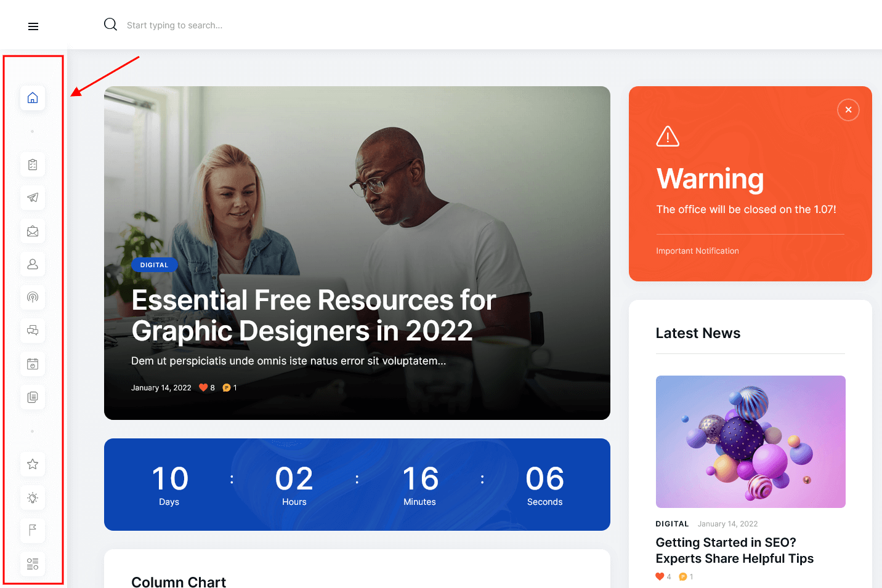Open Getting Started in SEO article
Screen dimensions: 882x588
point(735,550)
